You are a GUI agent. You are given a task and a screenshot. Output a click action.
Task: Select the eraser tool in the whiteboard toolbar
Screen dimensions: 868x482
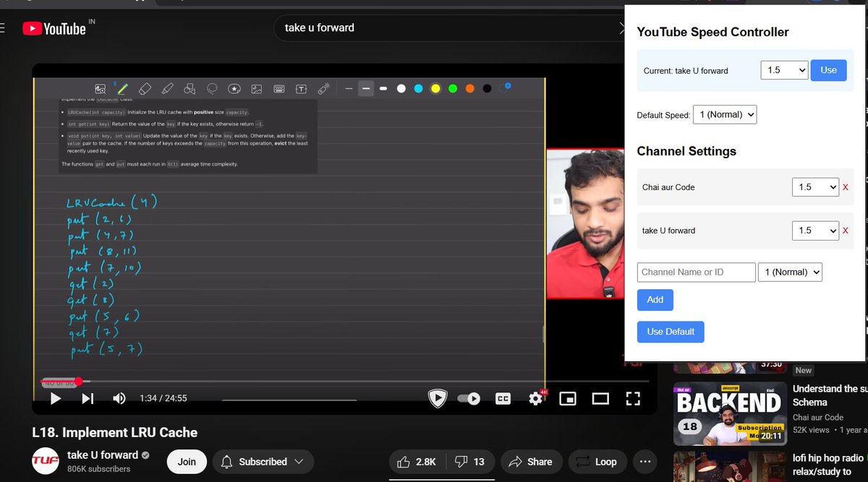pos(144,89)
